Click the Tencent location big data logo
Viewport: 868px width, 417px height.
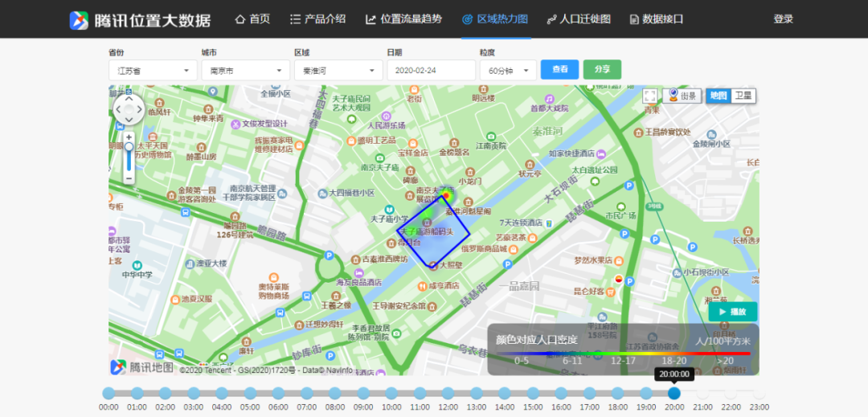pos(140,20)
